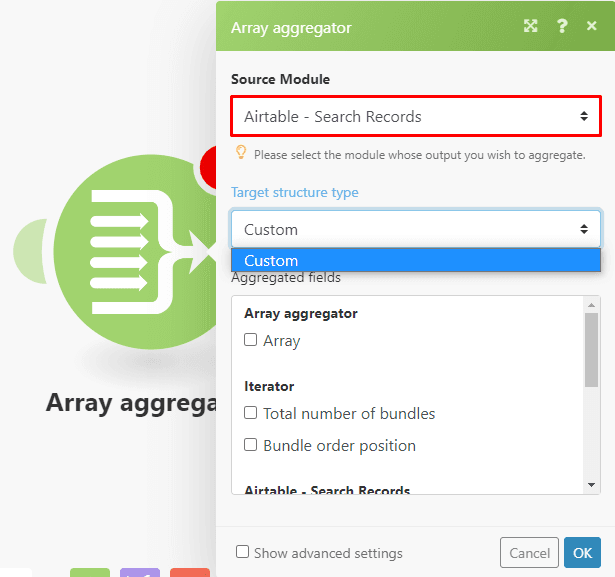Click the scroll down arrow in fields list

click(592, 485)
